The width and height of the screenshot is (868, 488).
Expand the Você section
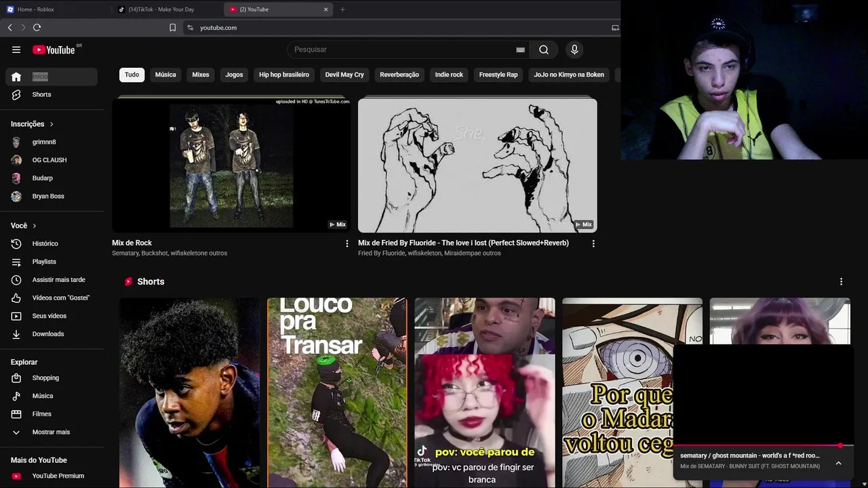(x=24, y=226)
